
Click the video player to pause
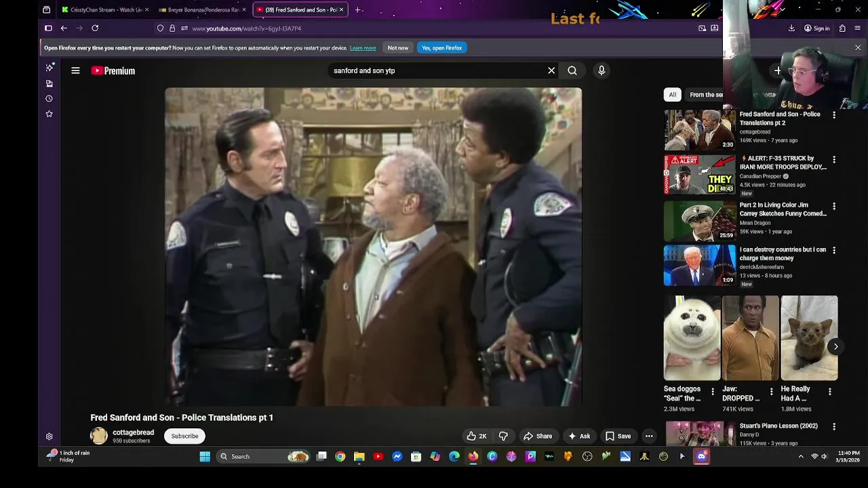[x=373, y=247]
